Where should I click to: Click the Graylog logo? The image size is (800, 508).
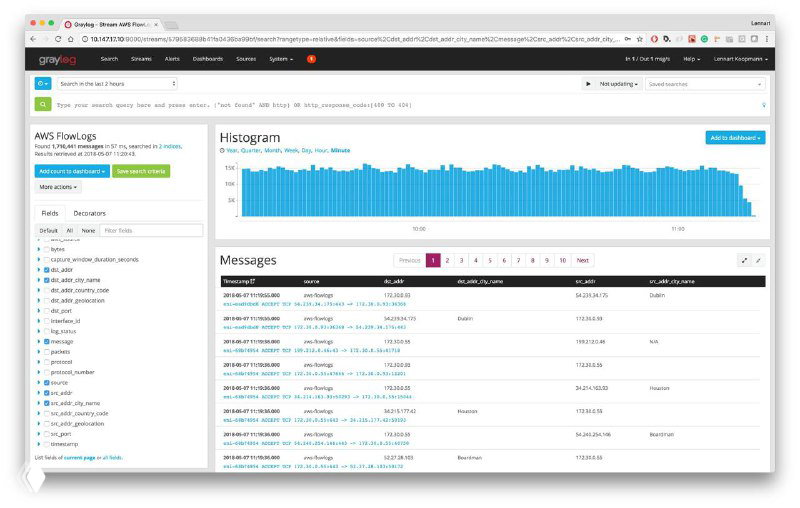57,60
